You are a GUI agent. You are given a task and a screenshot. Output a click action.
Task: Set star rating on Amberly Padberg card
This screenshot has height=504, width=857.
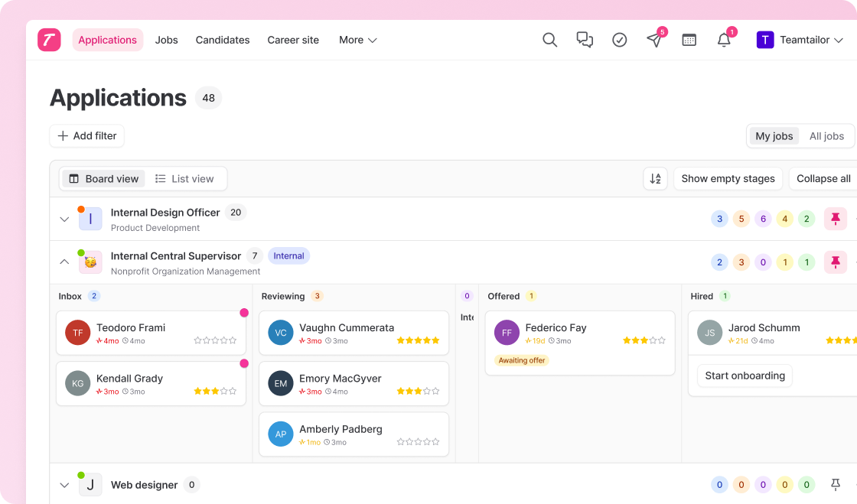coord(418,442)
